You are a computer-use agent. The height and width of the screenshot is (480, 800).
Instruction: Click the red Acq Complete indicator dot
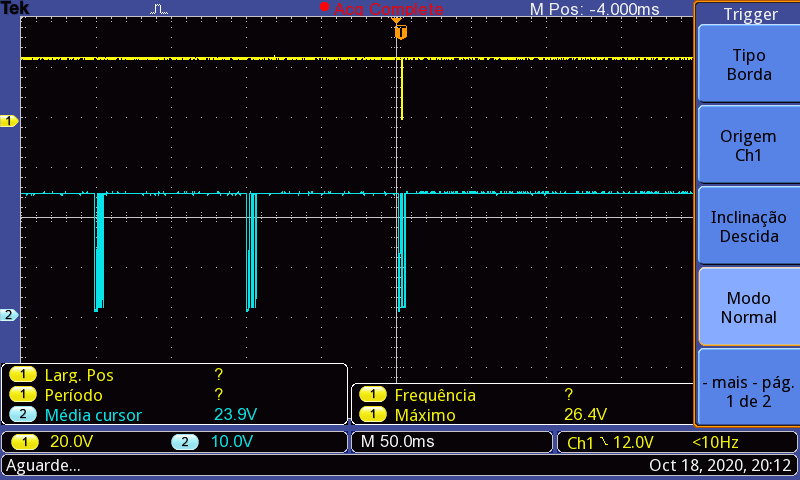coord(324,7)
